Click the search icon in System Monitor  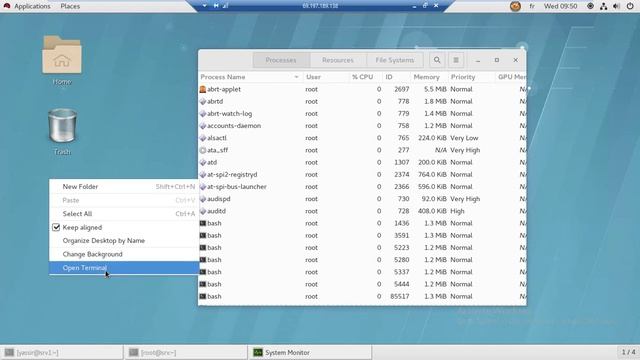click(x=437, y=60)
